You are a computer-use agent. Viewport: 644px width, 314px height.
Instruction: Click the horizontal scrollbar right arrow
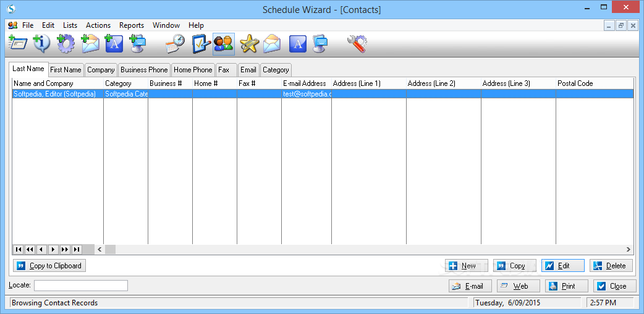[x=628, y=249]
